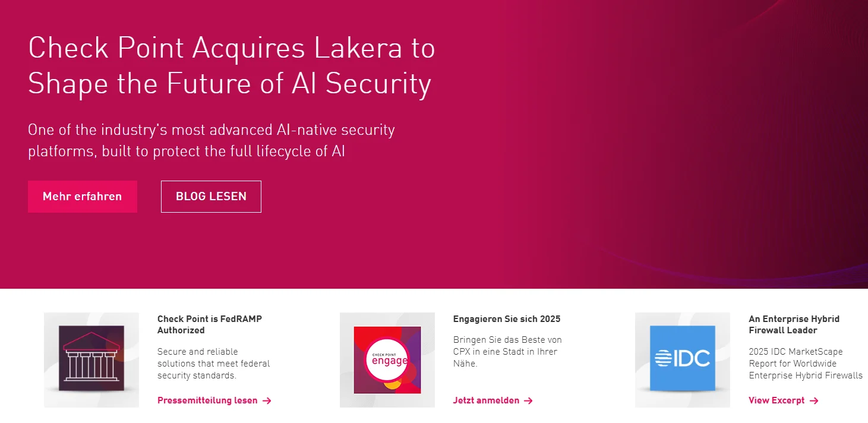The width and height of the screenshot is (868, 423).
Task: Follow the Pressemitteilung lesen link
Action: pyautogui.click(x=207, y=400)
